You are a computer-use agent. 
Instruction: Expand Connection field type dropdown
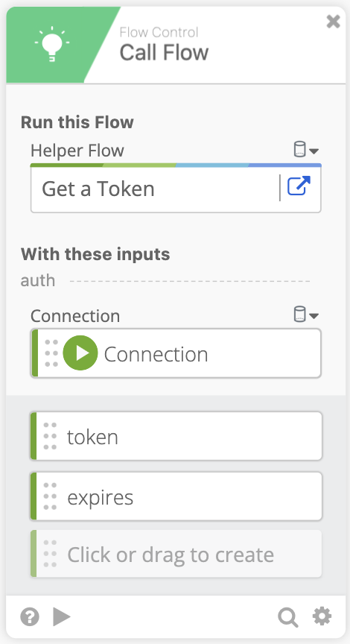coord(306,315)
